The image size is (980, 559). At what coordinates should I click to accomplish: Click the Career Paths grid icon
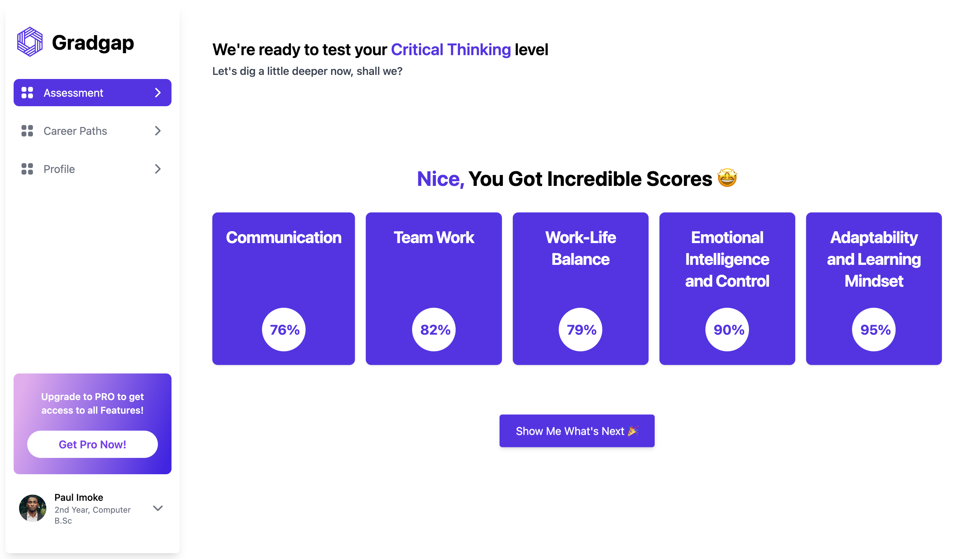pos(27,131)
